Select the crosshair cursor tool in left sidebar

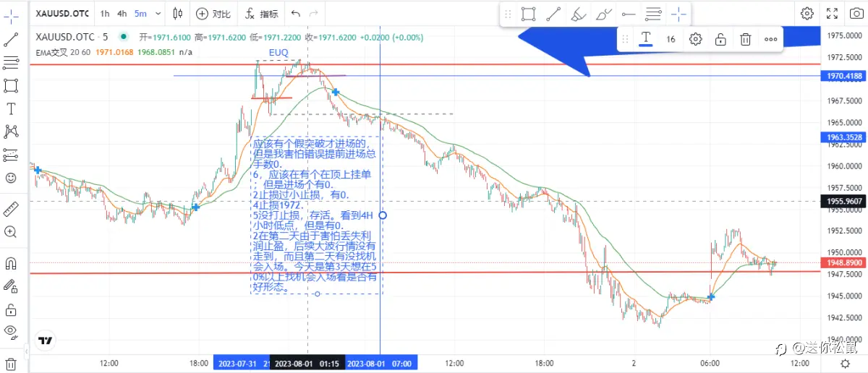point(11,15)
